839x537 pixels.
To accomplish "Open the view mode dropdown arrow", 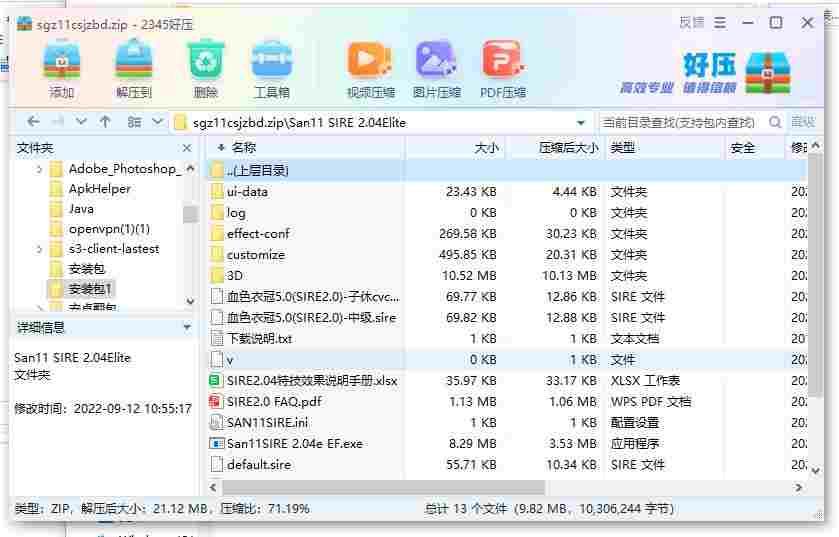I will (x=157, y=122).
